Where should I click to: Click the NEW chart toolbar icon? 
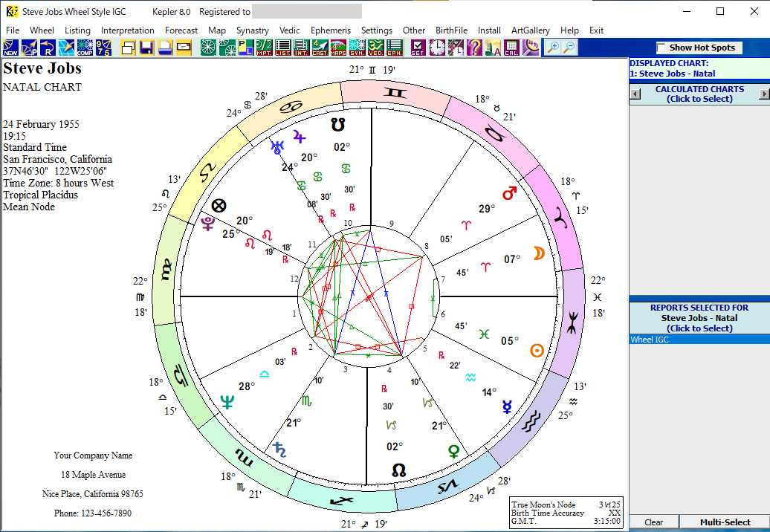pyautogui.click(x=10, y=48)
